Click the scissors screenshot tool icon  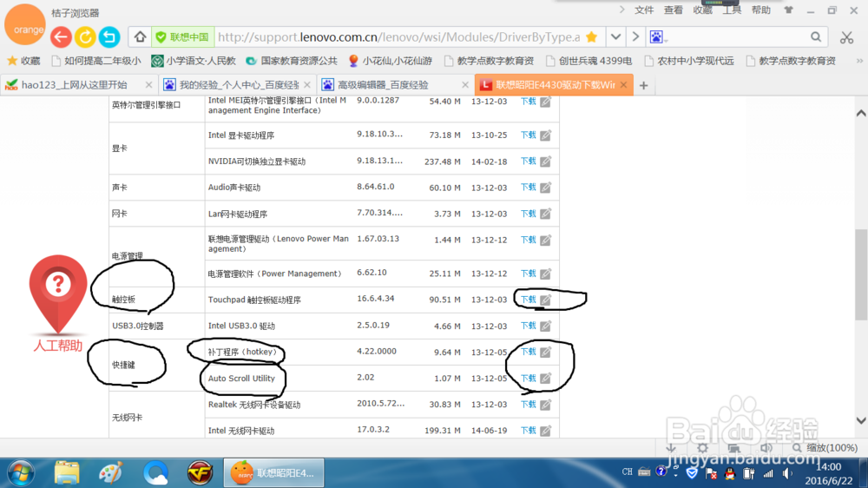846,37
